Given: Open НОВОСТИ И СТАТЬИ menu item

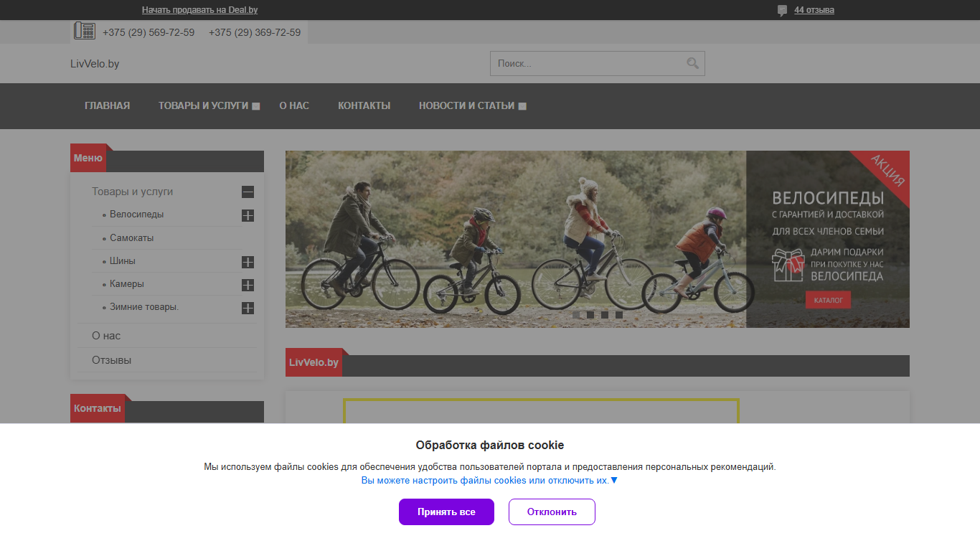Looking at the screenshot, I should (466, 105).
